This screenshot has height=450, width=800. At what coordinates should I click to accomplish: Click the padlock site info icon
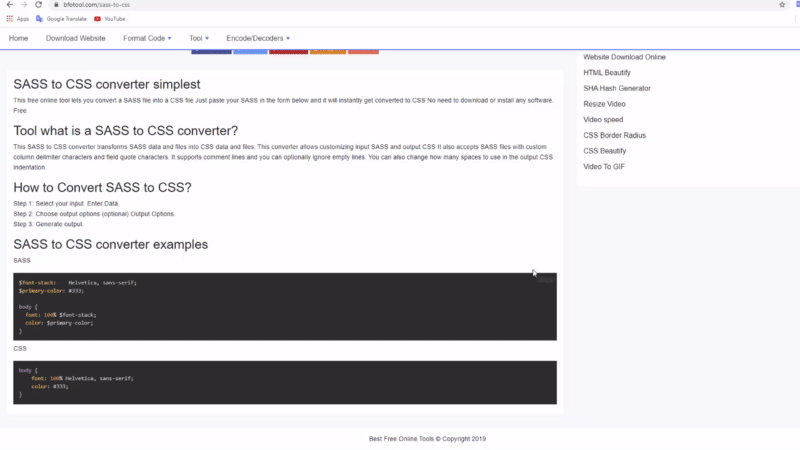tap(56, 5)
